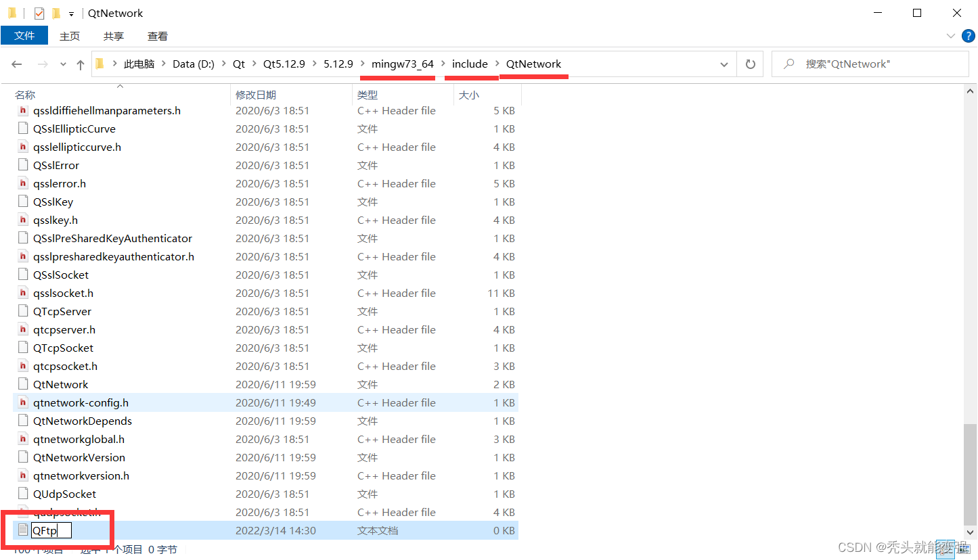Select the qssldiffiehellmanparameters.h file icon
Viewport: 978px width, 560px height.
click(24, 111)
